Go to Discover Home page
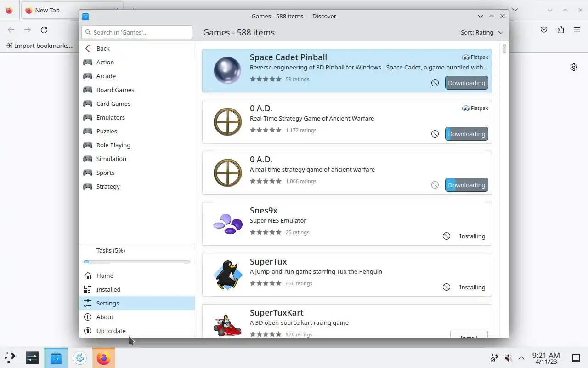The image size is (588, 368). click(x=137, y=276)
